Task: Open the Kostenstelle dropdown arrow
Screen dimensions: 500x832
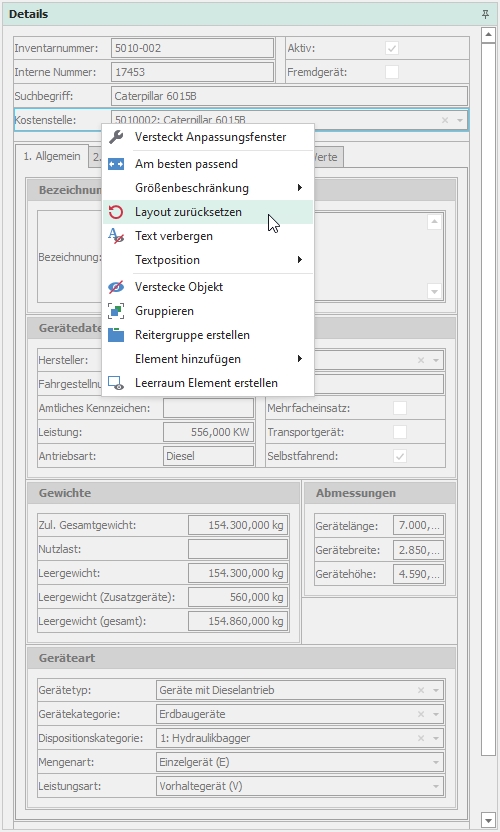Action: coord(460,120)
